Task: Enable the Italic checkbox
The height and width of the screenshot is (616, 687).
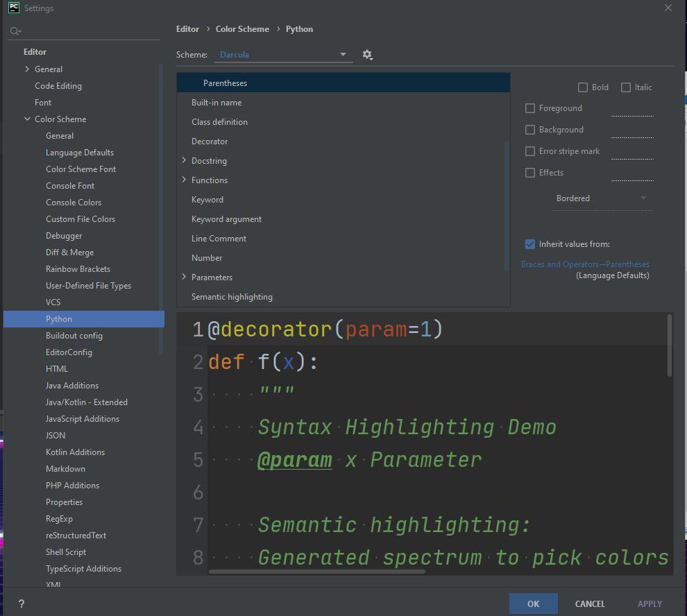Action: (x=626, y=87)
